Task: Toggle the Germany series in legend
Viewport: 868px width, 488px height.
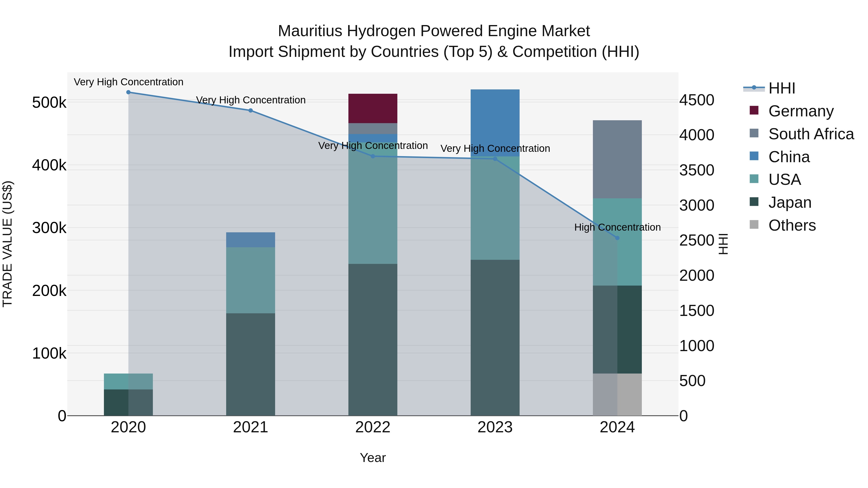Action: tap(792, 111)
